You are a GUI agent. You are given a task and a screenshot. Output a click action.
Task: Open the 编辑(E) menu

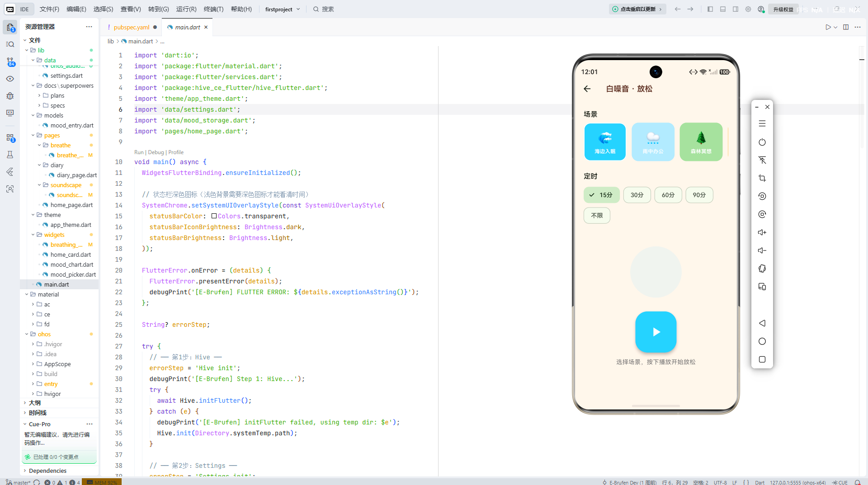(x=76, y=9)
